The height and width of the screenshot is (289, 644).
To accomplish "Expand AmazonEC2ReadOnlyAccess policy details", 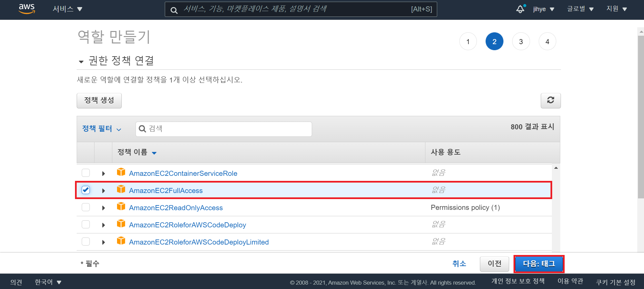I will pos(104,208).
